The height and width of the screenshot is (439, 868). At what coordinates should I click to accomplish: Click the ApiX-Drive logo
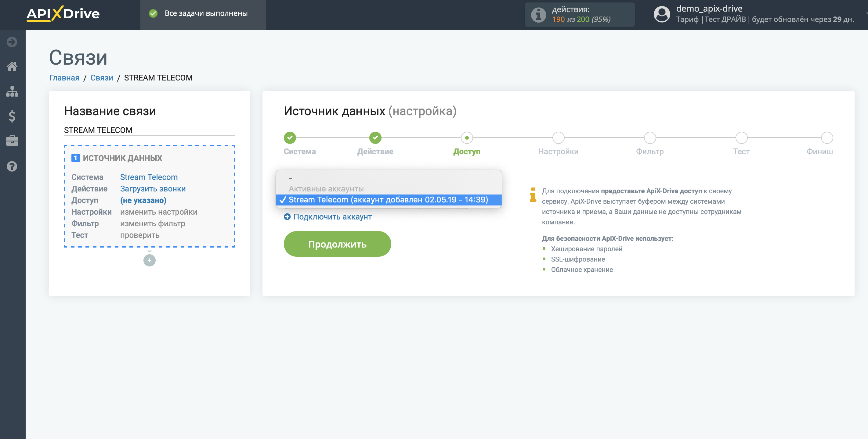pos(63,13)
